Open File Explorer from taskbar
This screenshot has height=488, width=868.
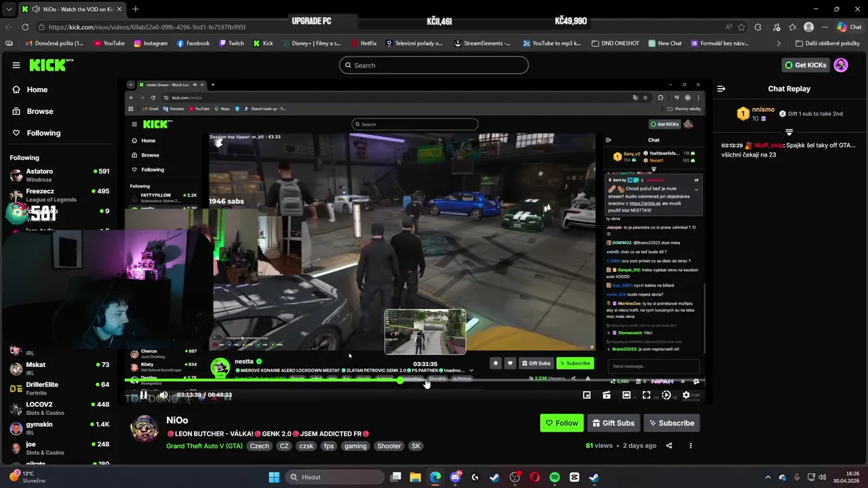click(415, 477)
